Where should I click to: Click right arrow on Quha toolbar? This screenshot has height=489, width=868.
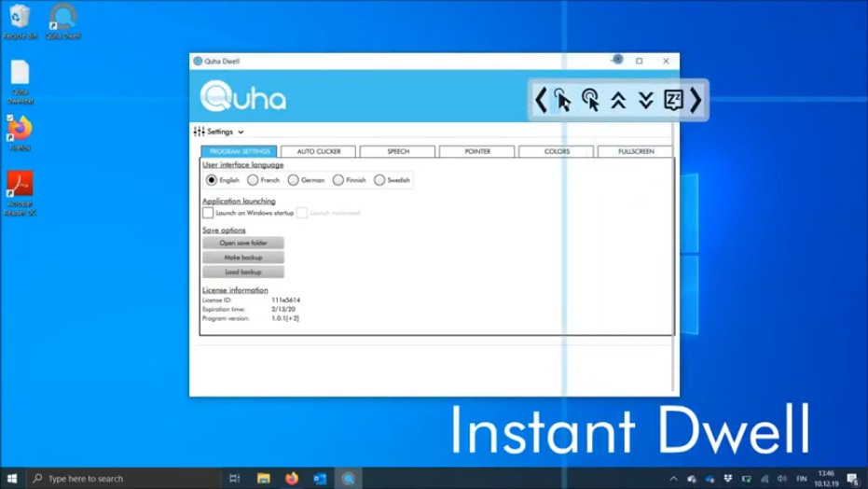(696, 100)
